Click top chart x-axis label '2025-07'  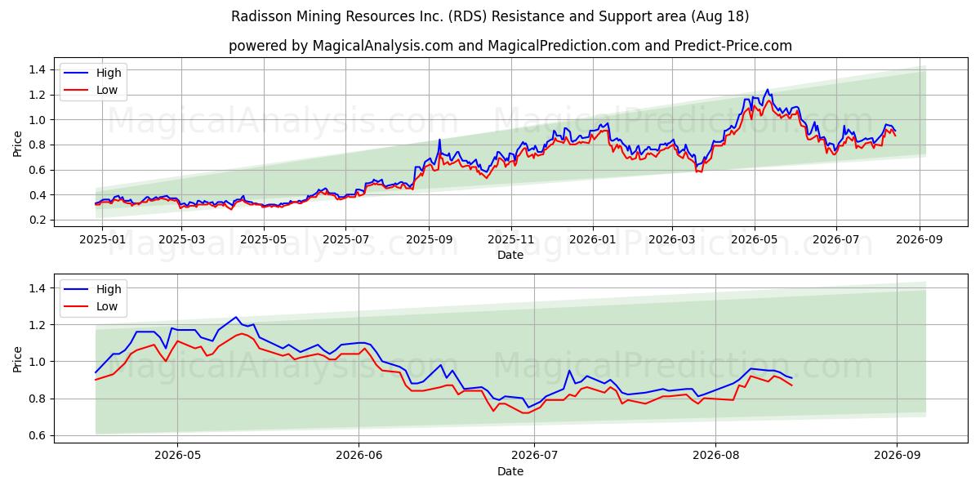click(x=345, y=240)
